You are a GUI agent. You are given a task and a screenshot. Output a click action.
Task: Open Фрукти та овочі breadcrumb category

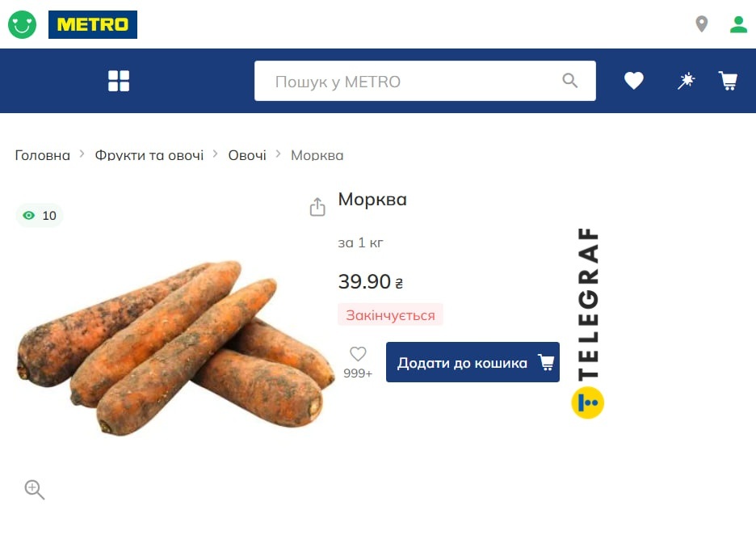click(x=149, y=155)
